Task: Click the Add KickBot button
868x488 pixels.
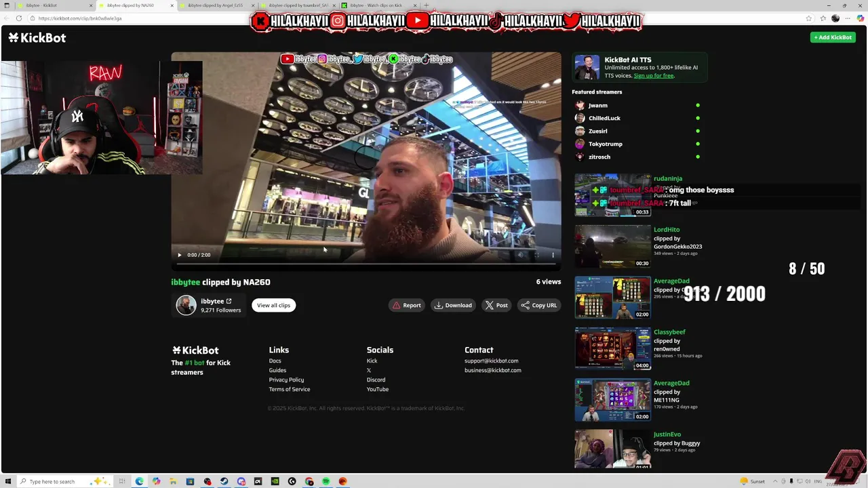Action: [x=833, y=37]
